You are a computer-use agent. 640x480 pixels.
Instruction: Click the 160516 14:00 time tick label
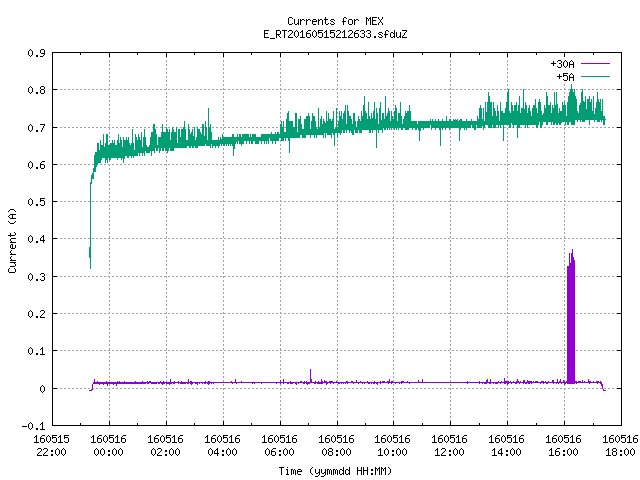pos(507,445)
